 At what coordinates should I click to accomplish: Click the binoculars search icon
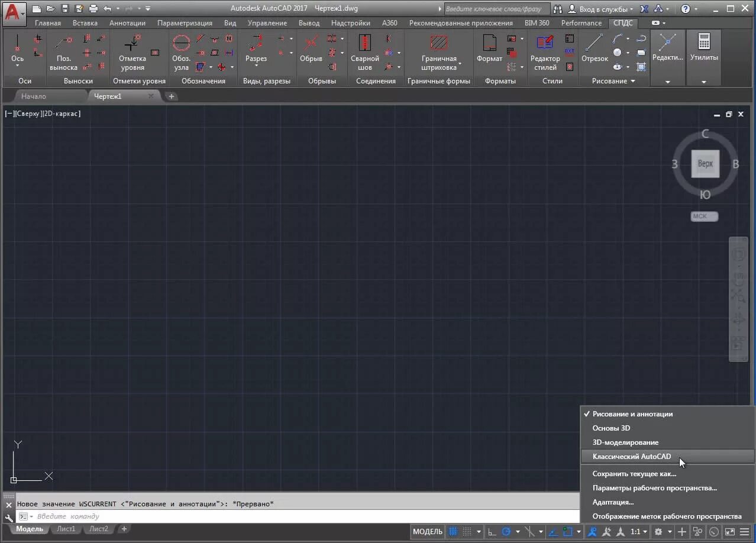pos(558,9)
